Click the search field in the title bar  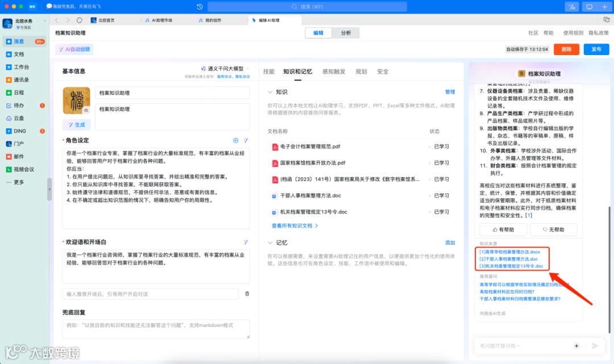(307, 7)
